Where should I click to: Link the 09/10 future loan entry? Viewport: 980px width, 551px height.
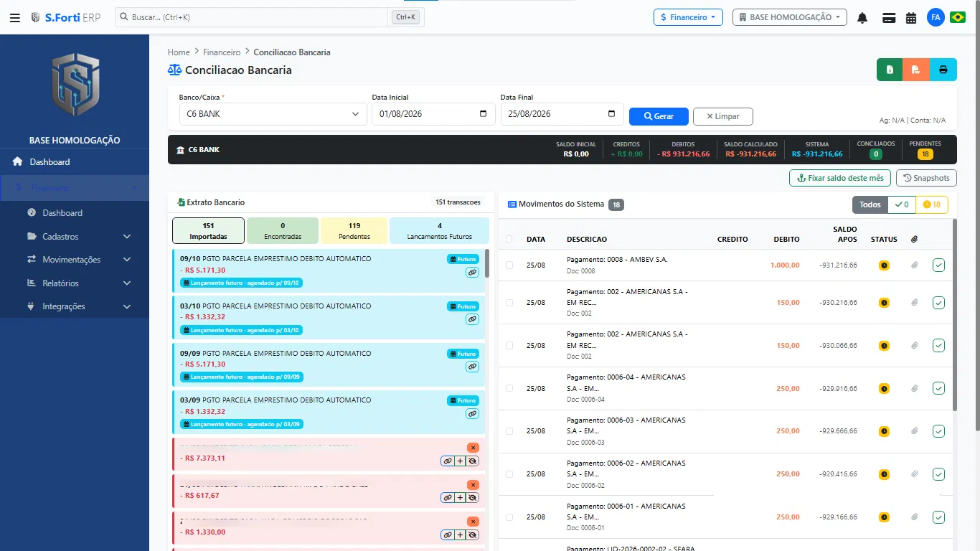[472, 272]
